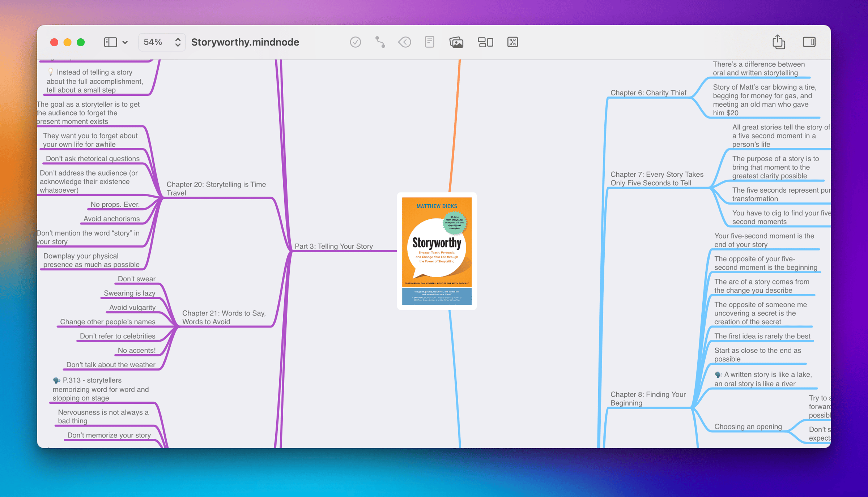Select the No props. Ever. node
Image resolution: width=868 pixels, height=497 pixels.
tap(115, 204)
